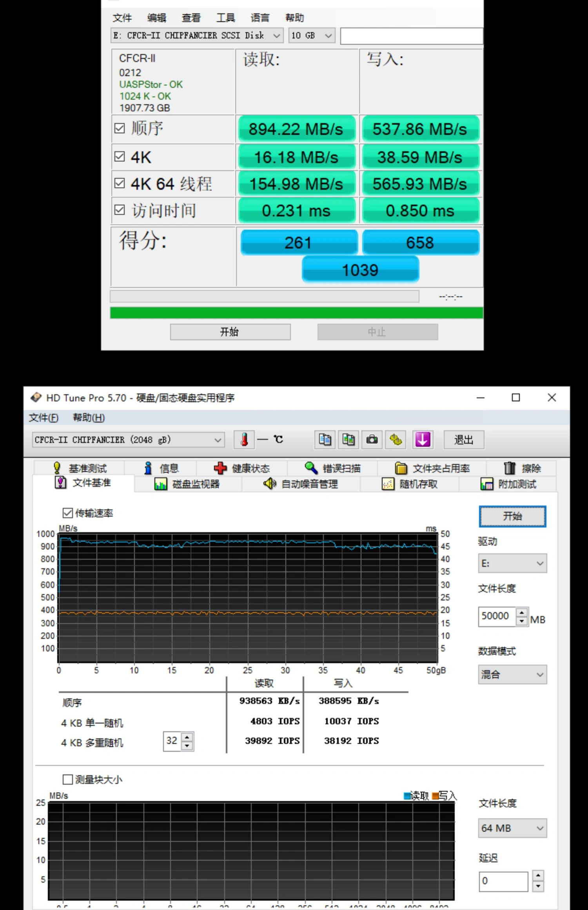
Task: Open the E: CFCR-II disk selector dropdown
Action: (x=197, y=36)
